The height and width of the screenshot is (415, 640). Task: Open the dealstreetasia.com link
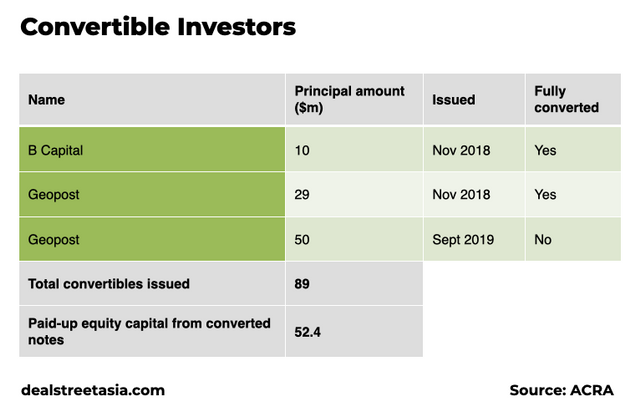pos(93,390)
